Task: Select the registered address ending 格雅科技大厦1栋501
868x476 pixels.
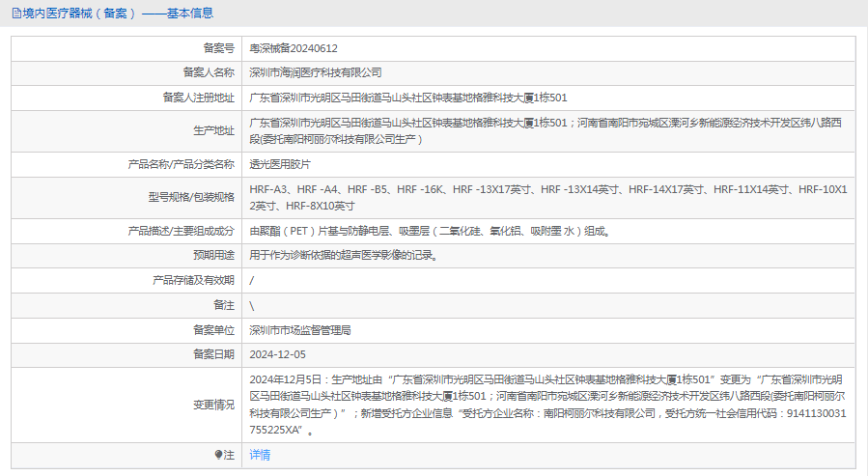Action: pos(408,98)
